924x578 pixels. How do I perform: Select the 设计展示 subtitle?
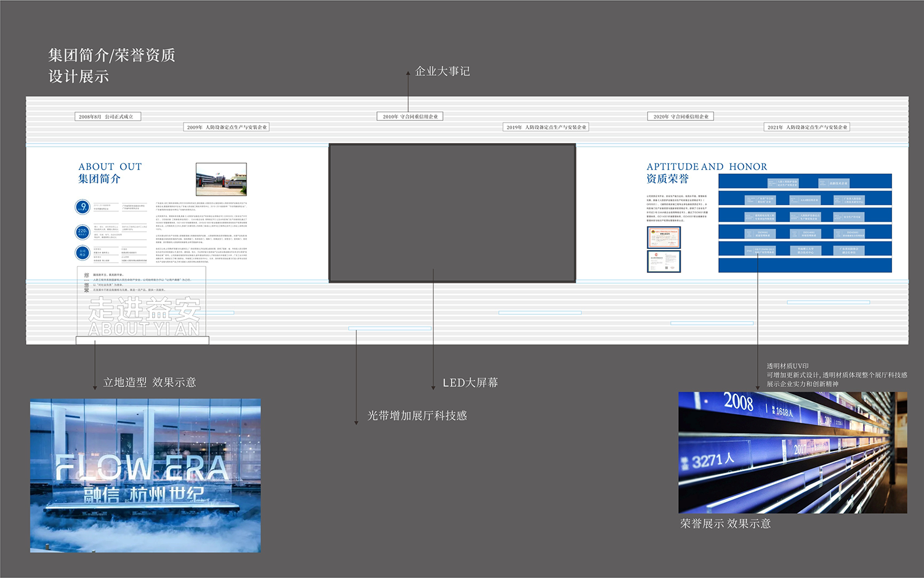(x=79, y=77)
